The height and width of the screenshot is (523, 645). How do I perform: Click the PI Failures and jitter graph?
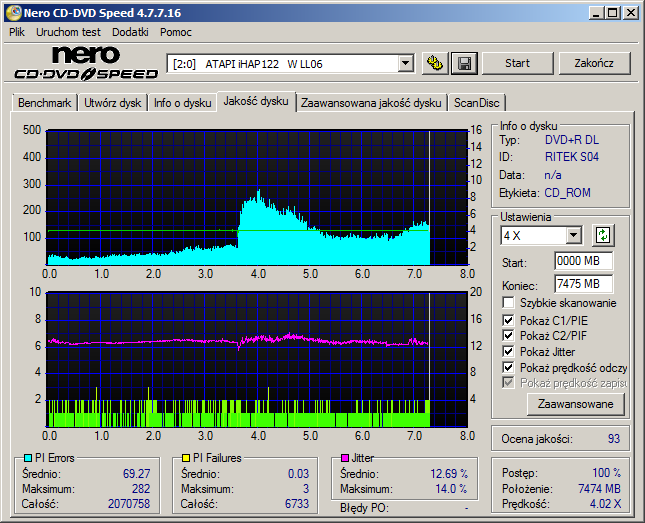[258, 360]
